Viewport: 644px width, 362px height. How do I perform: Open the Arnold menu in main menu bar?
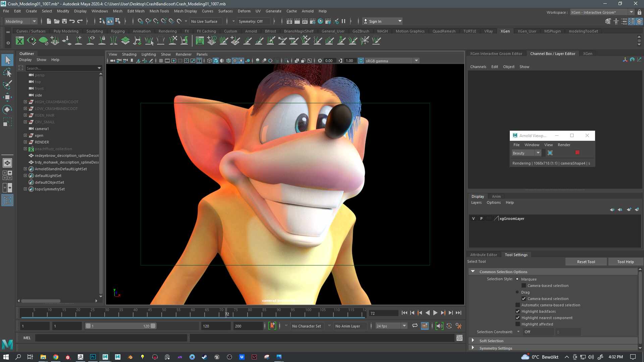(307, 11)
